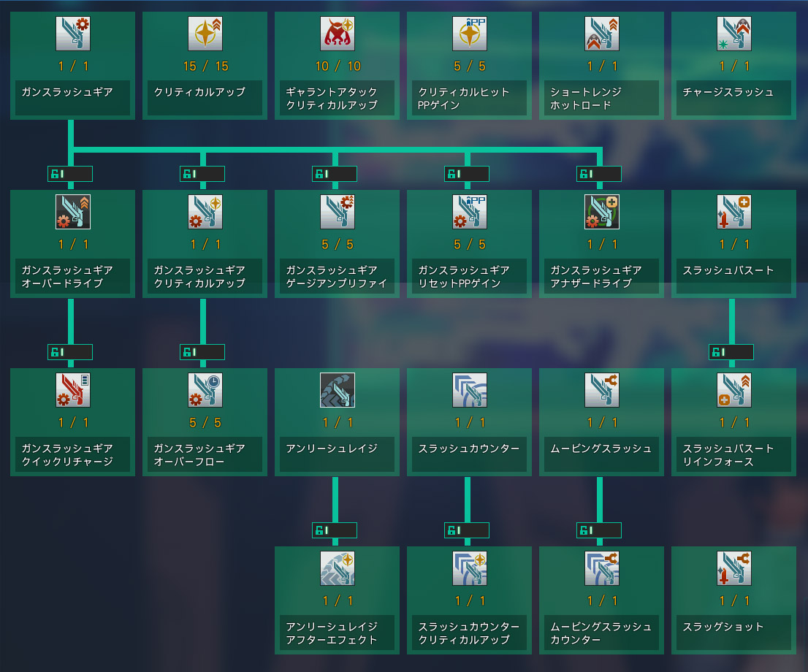This screenshot has height=672, width=808.
Task: Click the 15 / 15 level counter
Action: (205, 66)
